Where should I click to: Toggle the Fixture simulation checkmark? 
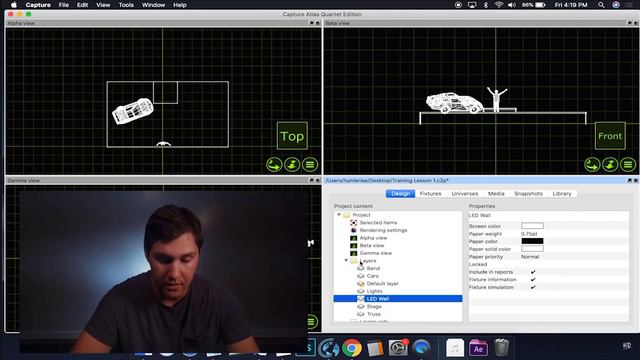coord(533,287)
